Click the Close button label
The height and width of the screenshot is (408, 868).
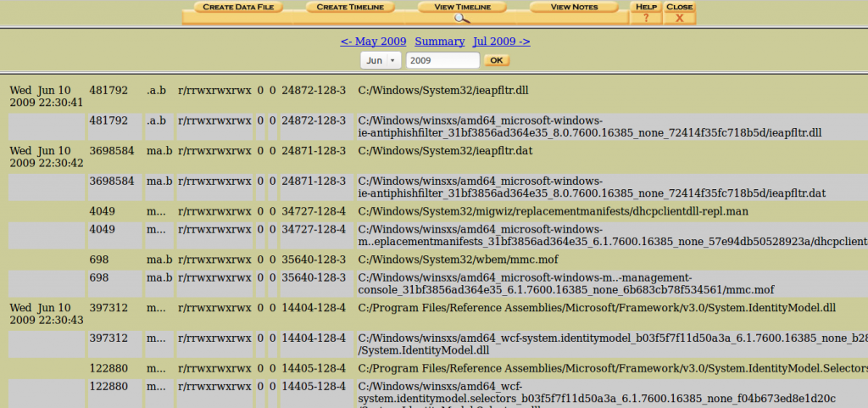679,7
